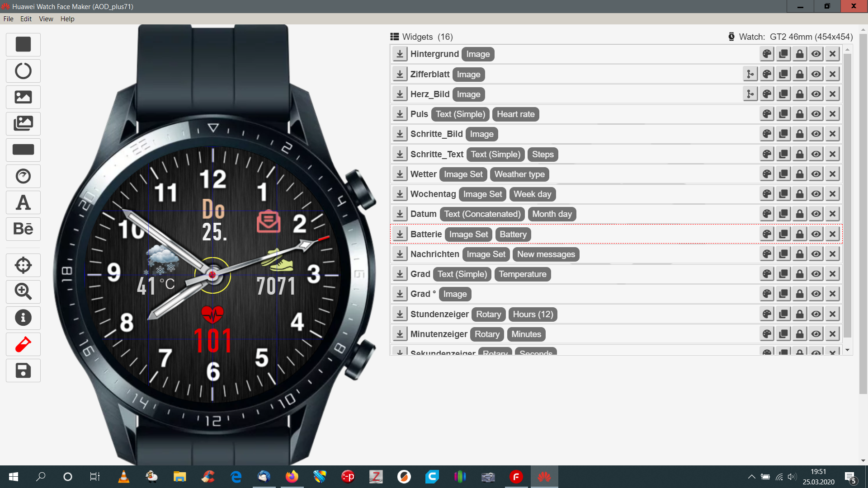
Task: Click the Temperature tag on Grad
Action: click(x=522, y=274)
